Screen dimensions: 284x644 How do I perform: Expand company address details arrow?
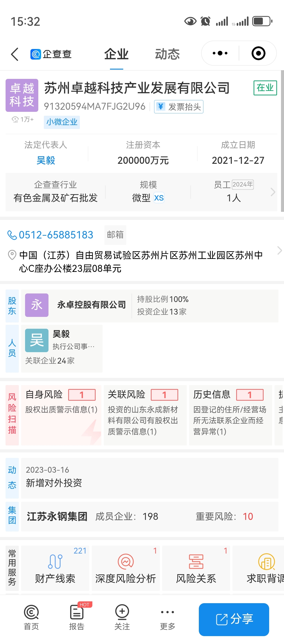tap(280, 250)
